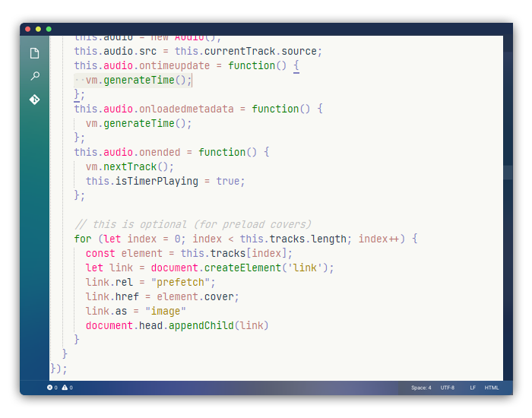
Task: Click the minimap scrollbar on right edge
Action: click(x=508, y=173)
